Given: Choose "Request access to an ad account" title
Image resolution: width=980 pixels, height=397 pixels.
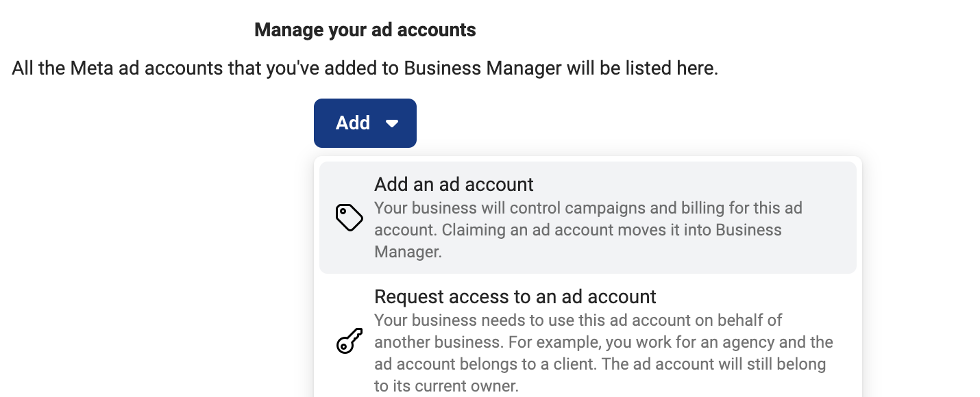Looking at the screenshot, I should tap(515, 296).
